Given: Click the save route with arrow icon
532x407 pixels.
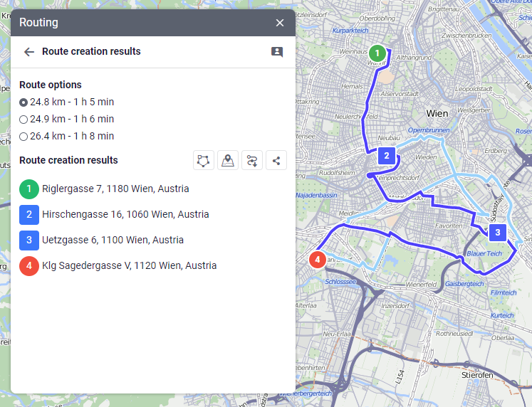Looking at the screenshot, I should 252,161.
